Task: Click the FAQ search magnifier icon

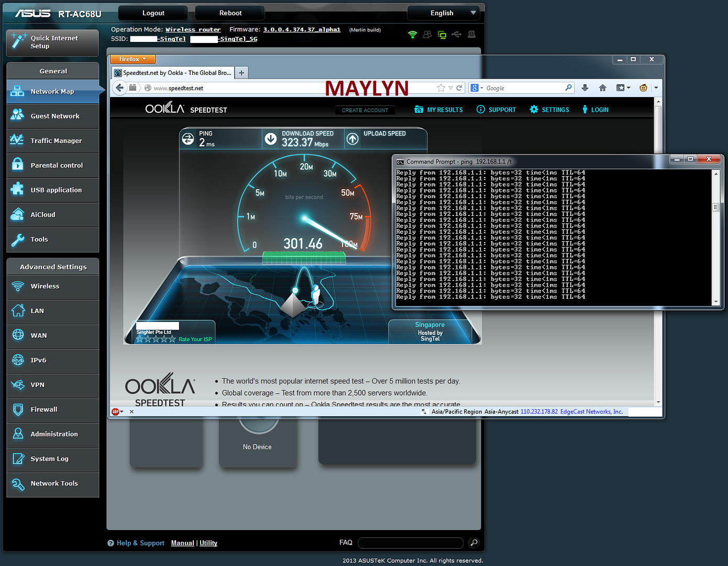Action: pos(473,543)
